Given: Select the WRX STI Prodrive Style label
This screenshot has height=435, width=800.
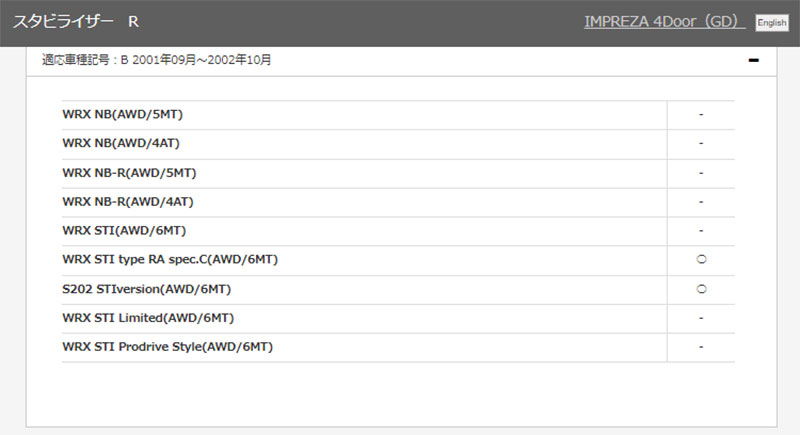Looking at the screenshot, I should coord(167,347).
